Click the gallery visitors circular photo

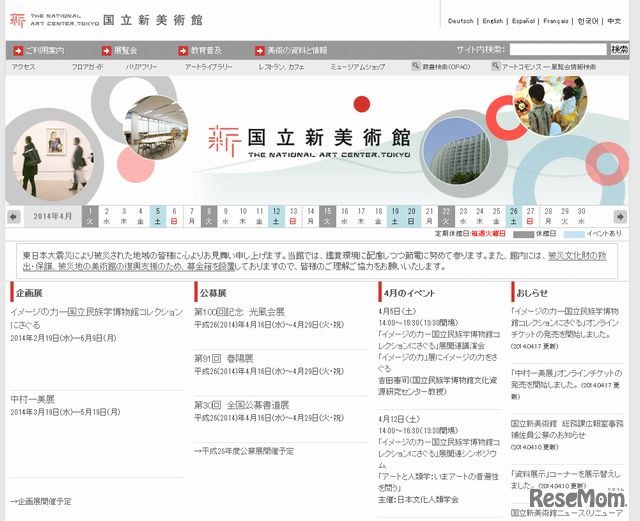point(51,159)
